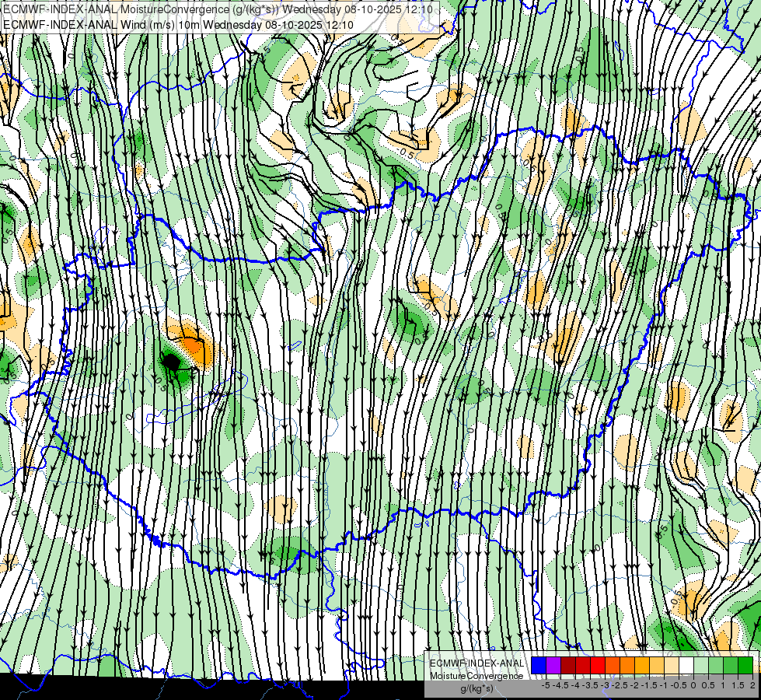Click the ECMWF-INDEX-ANAL label in the legend
The height and width of the screenshot is (700, 761).
click(477, 663)
